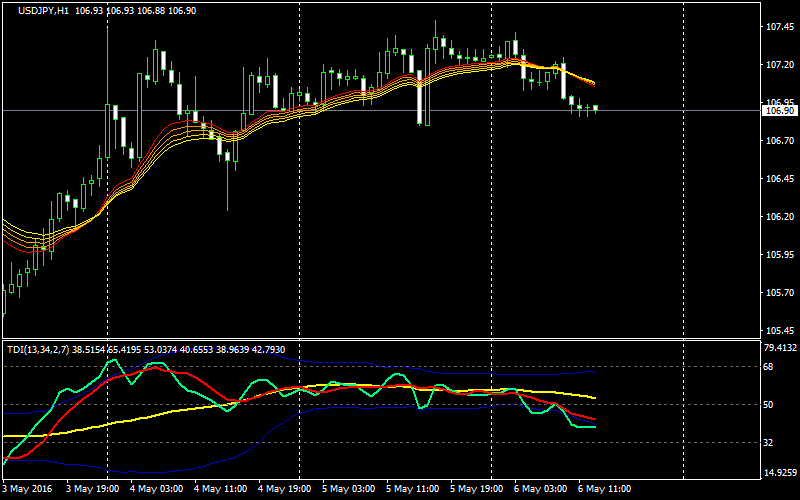Click the 14.9259 indicator scale value

pos(779,472)
